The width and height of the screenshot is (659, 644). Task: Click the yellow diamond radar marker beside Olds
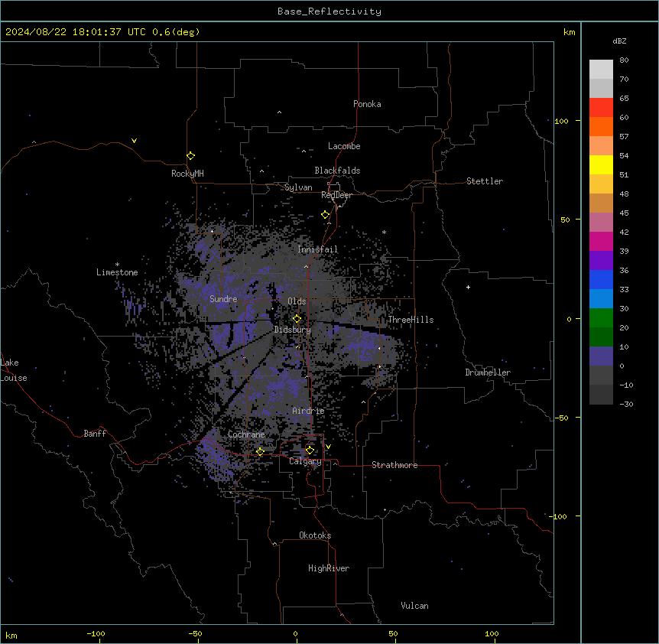[x=297, y=319]
